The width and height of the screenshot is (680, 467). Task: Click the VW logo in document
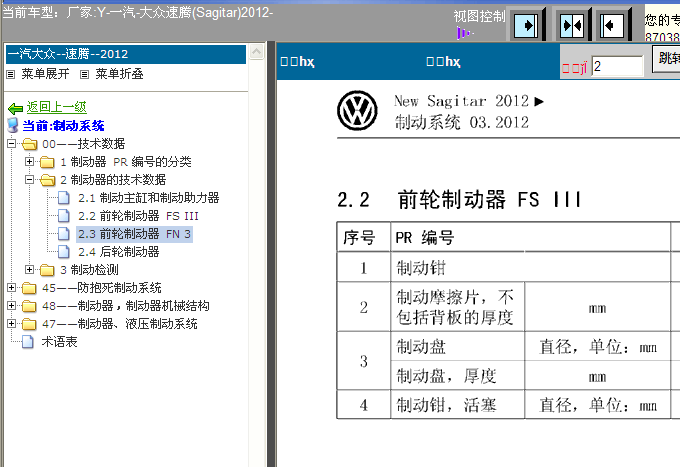click(x=357, y=111)
